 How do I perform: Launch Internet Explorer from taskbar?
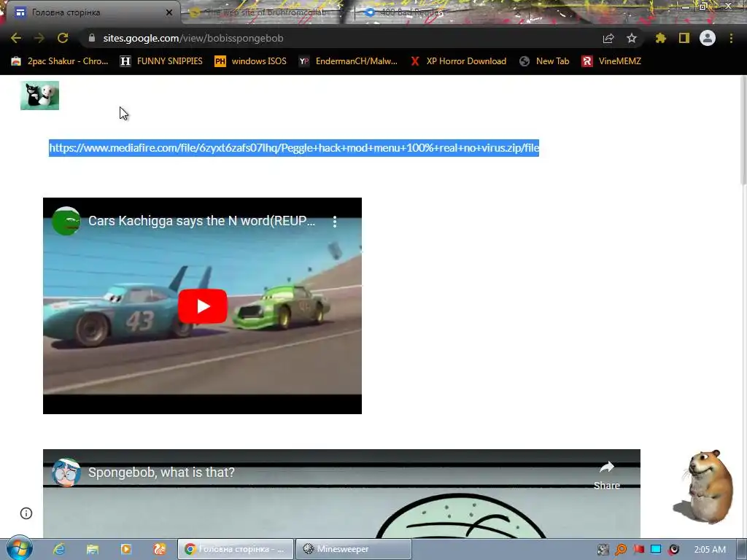point(58,549)
